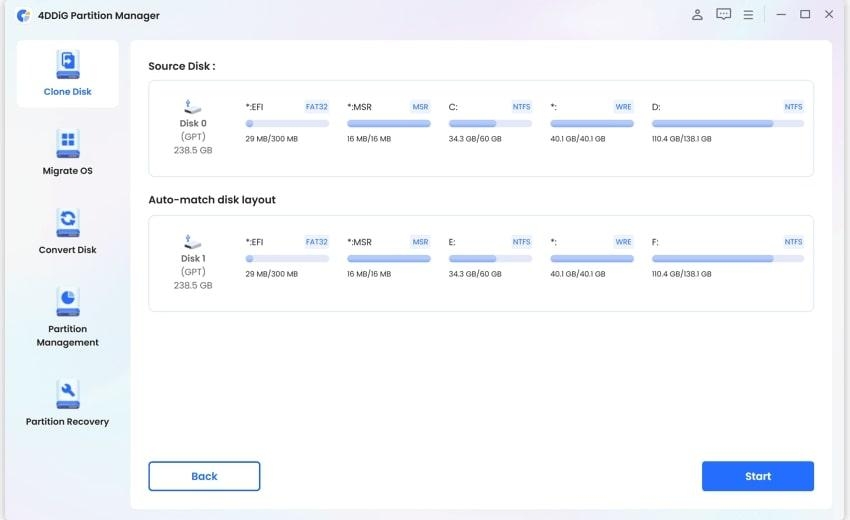
Task: Click the Disk 1 WRE usage bar
Action: pos(592,259)
